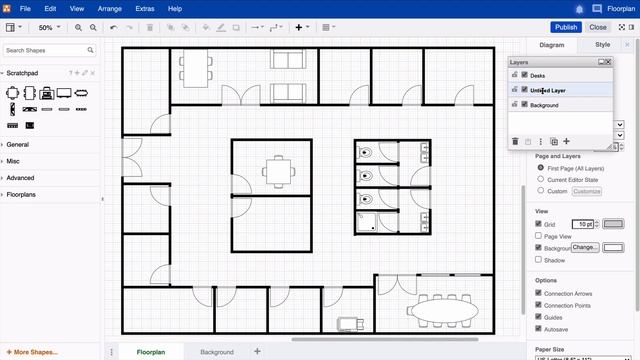The image size is (640, 360).
Task: Add a shape to Scratchpad with plus icon
Action: [77, 73]
